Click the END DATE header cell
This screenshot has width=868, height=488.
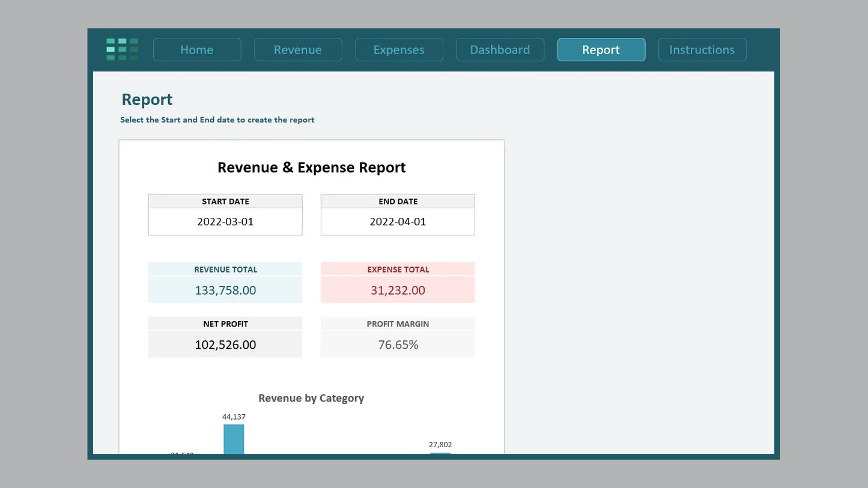coord(398,200)
